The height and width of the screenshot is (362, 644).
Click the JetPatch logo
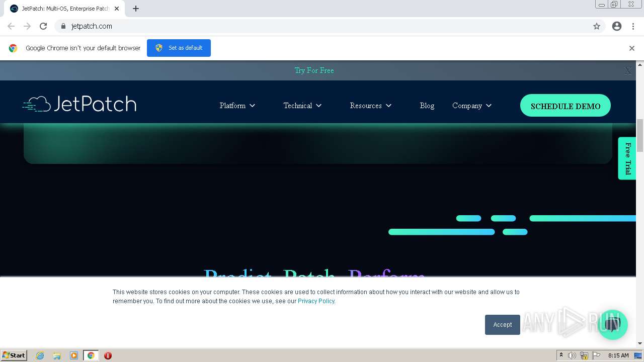point(79,104)
